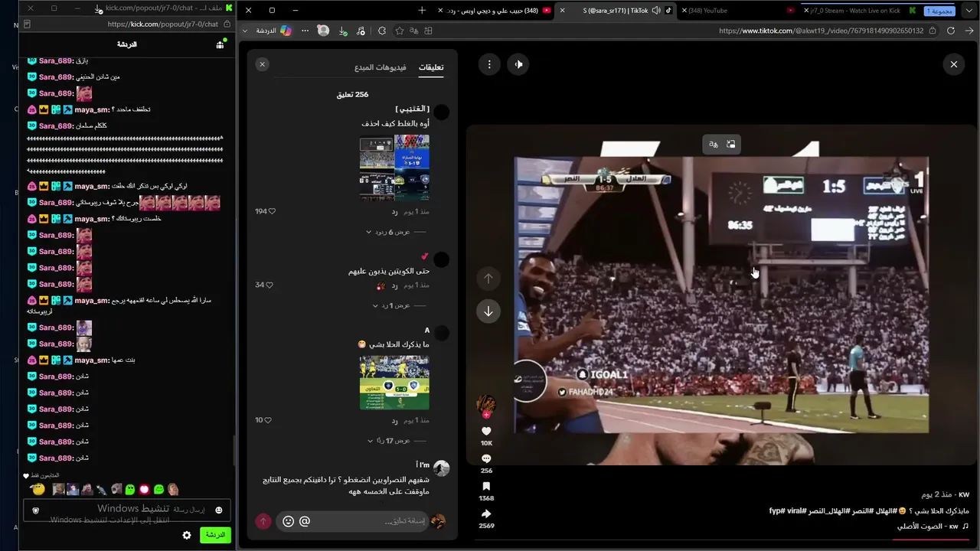Pick the yellow face emote in Kick emote row

click(38, 489)
